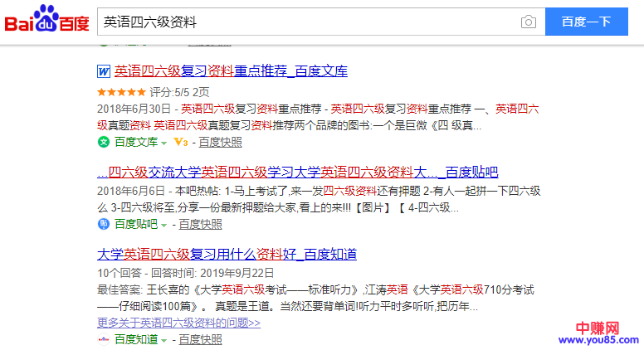Click the Word document icon beside first result

tap(104, 71)
